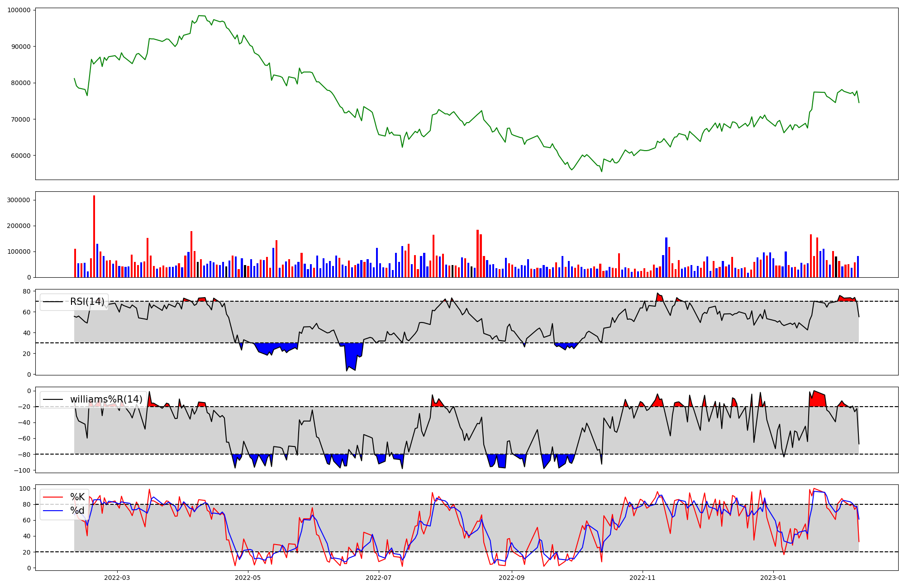This screenshot has height=588, width=905.
Task: Click the 2022-07 x-axis date label
Action: [x=378, y=578]
